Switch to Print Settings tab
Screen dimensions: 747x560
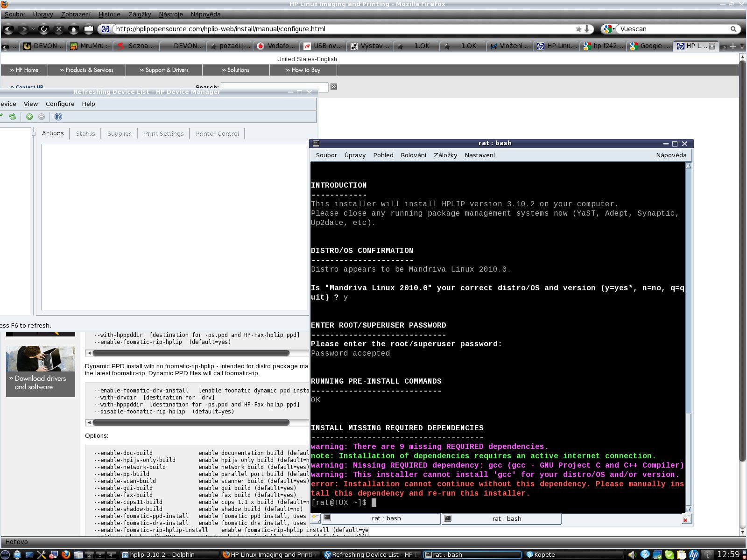pyautogui.click(x=164, y=133)
